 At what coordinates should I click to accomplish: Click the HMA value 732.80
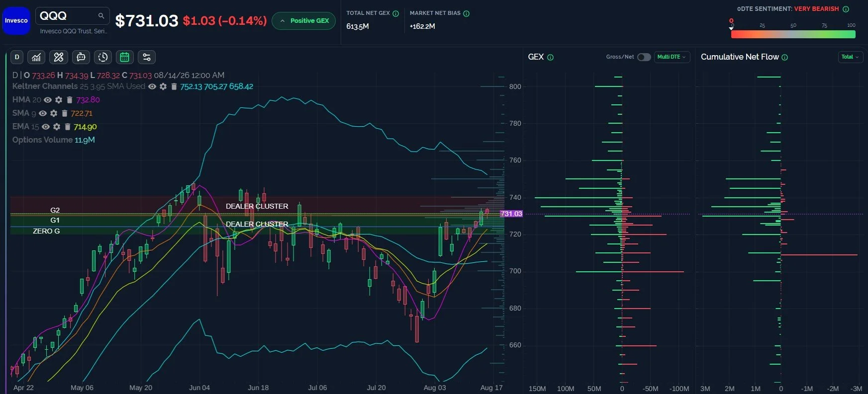[x=88, y=100]
